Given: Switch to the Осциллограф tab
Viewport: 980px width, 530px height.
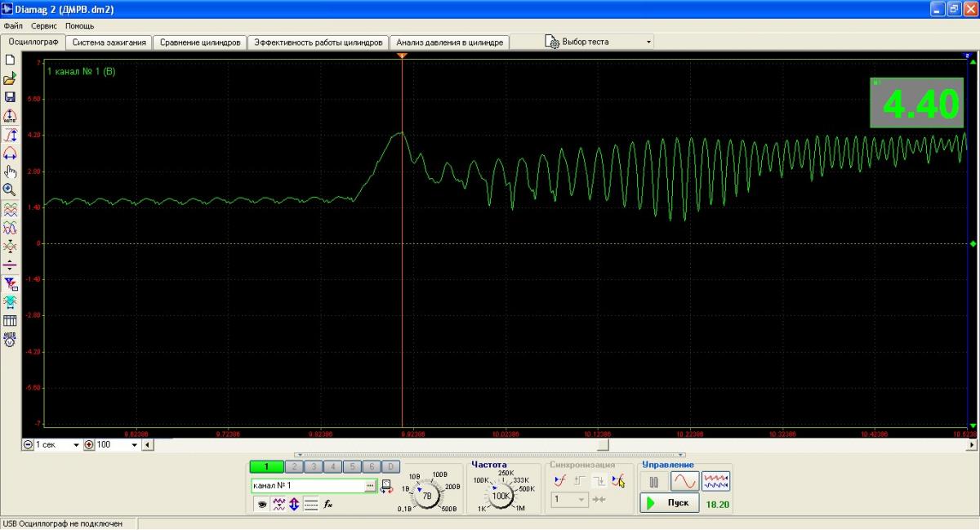Looking at the screenshot, I should pyautogui.click(x=33, y=42).
